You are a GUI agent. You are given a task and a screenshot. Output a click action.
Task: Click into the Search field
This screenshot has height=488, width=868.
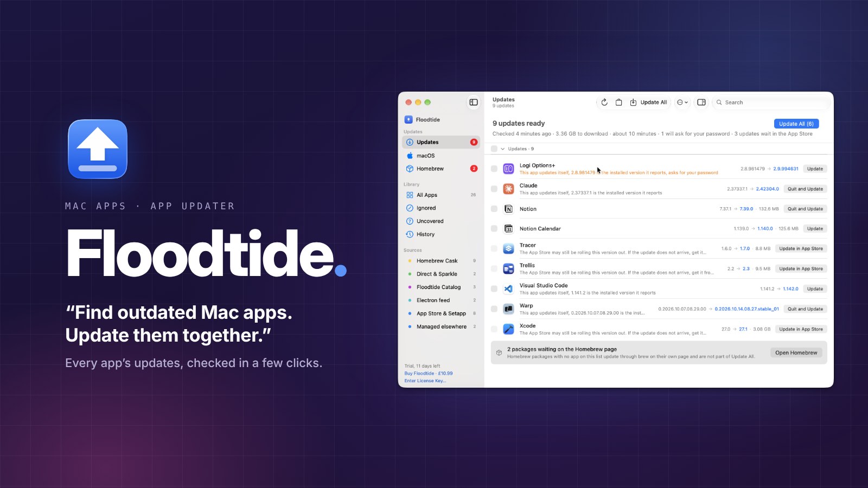(770, 102)
